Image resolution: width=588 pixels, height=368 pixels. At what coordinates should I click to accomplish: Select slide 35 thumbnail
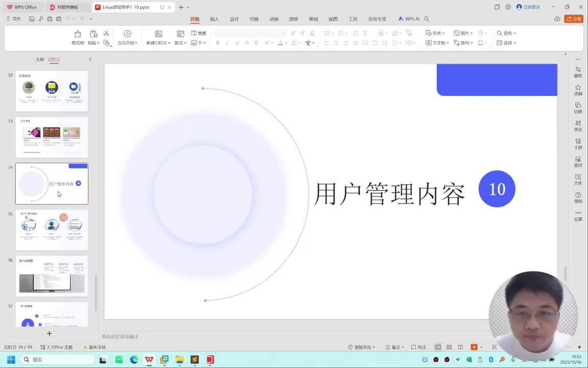point(52,230)
